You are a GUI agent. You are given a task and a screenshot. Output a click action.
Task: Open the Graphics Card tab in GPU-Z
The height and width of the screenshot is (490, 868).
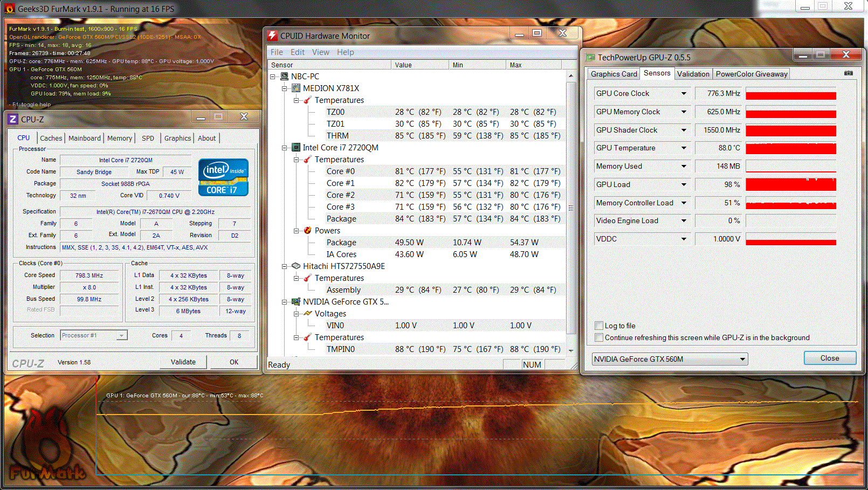pos(614,74)
